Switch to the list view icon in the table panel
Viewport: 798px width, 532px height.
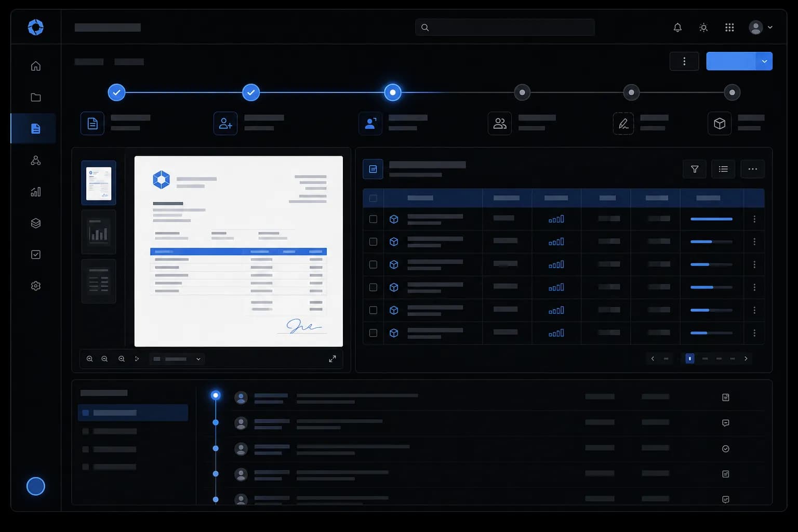[x=723, y=169]
